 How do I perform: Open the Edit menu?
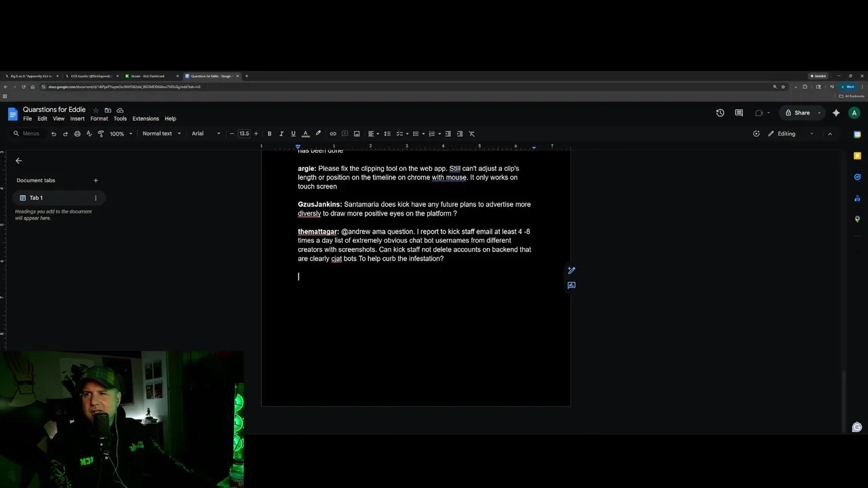[42, 119]
